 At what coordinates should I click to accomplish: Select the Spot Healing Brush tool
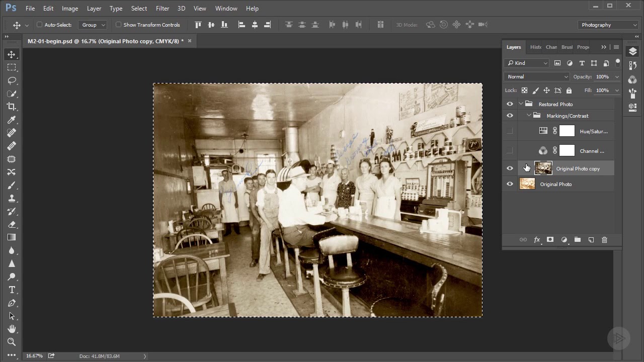(x=12, y=133)
